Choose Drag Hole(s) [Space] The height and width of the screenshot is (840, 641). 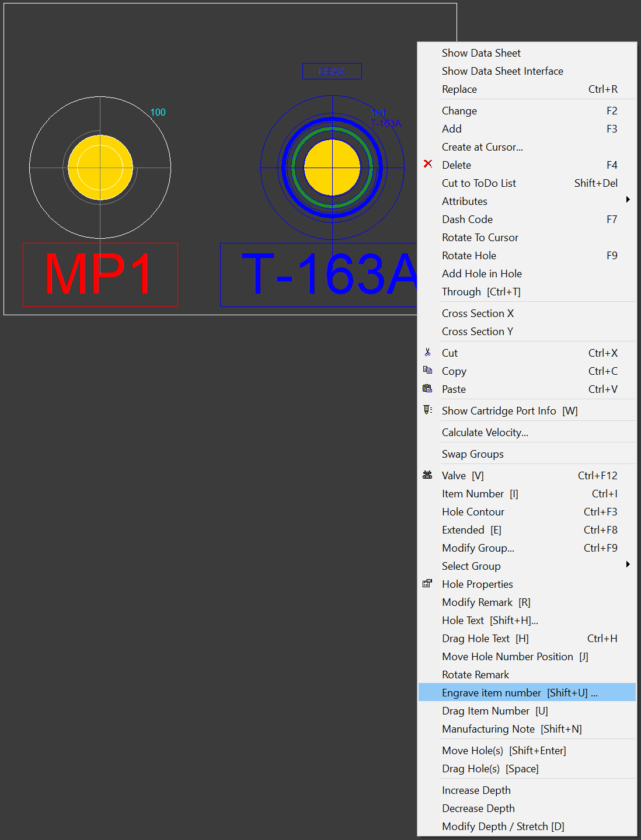[527, 769]
